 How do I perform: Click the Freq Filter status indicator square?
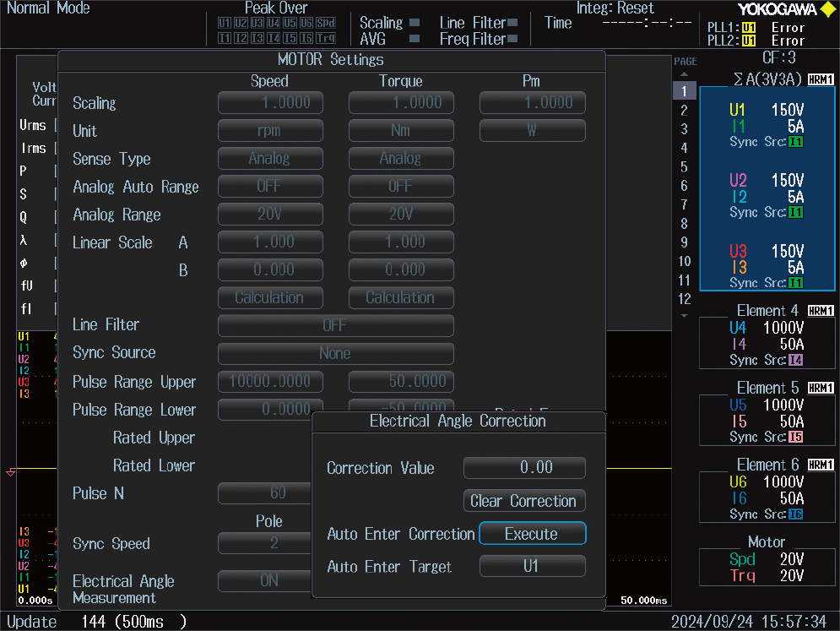pyautogui.click(x=512, y=39)
